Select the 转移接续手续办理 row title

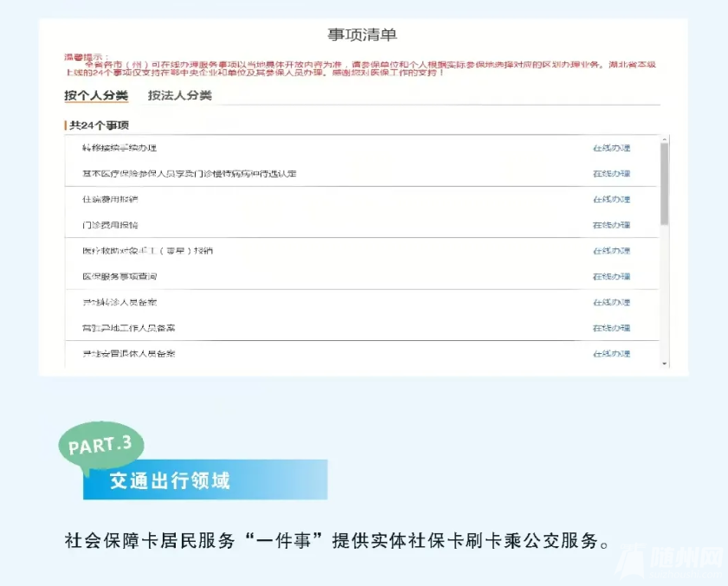point(119,148)
